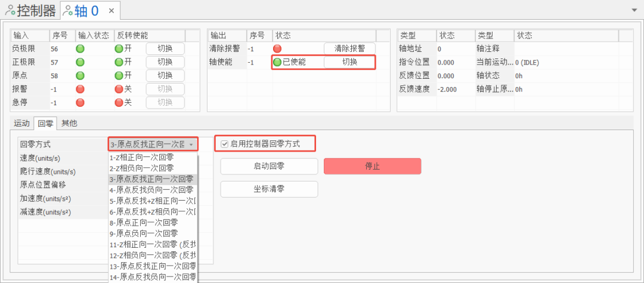Click the 负极限 序号 value 56

coord(55,49)
